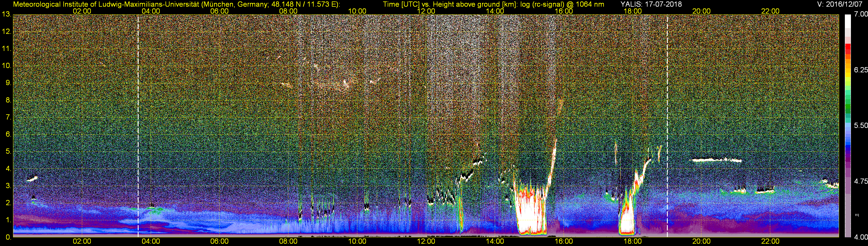The width and height of the screenshot is (868, 246).
Task: Select the 06:00 tick on the bottom time axis
Action: click(219, 241)
